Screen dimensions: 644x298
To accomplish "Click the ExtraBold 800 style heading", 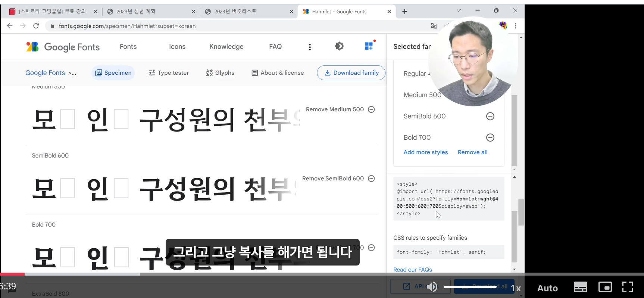I will click(50, 294).
